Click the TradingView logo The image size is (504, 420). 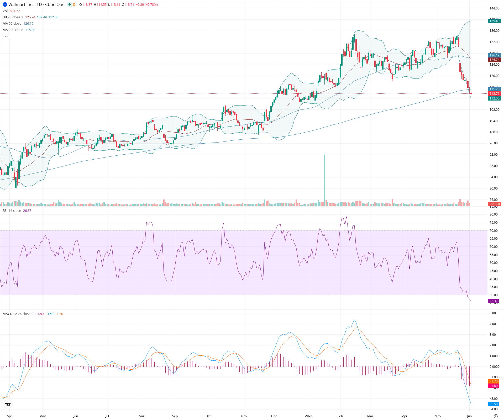(x=8, y=404)
